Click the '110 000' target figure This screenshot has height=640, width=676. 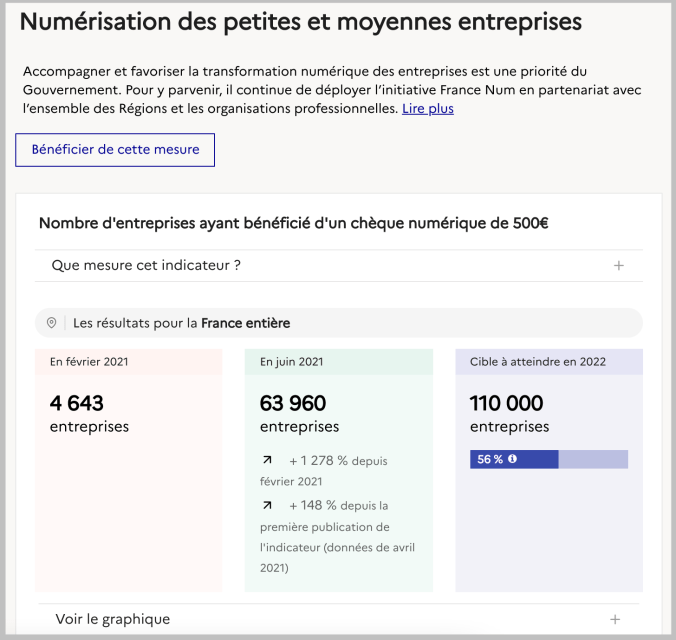coord(507,403)
